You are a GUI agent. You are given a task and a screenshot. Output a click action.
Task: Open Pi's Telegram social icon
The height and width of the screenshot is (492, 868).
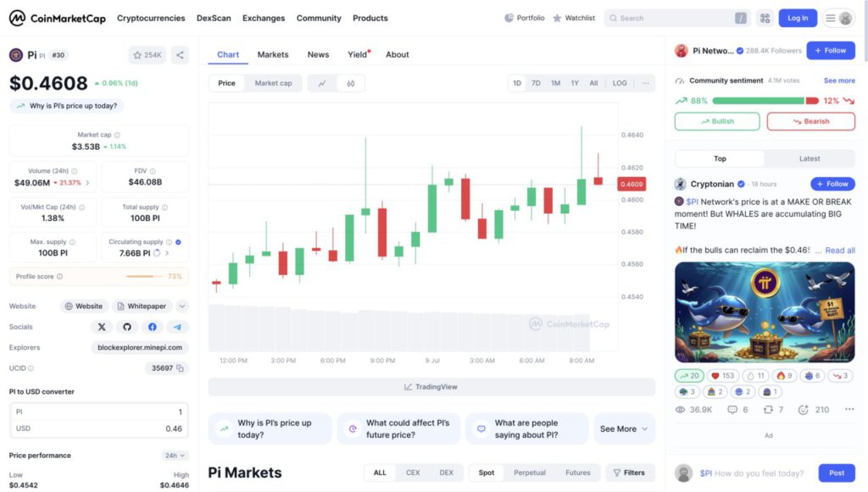pyautogui.click(x=177, y=327)
